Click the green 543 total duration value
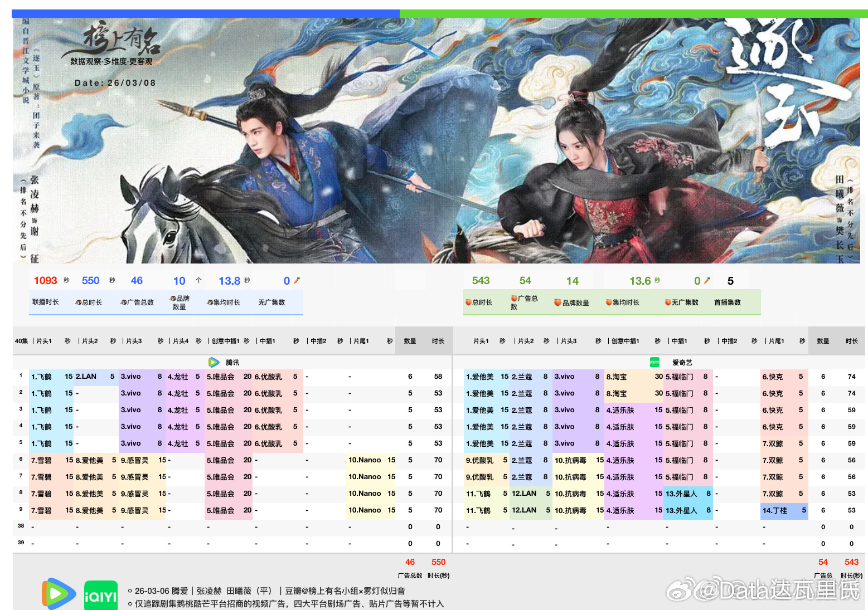Image resolution: width=868 pixels, height=610 pixels. pyautogui.click(x=481, y=281)
